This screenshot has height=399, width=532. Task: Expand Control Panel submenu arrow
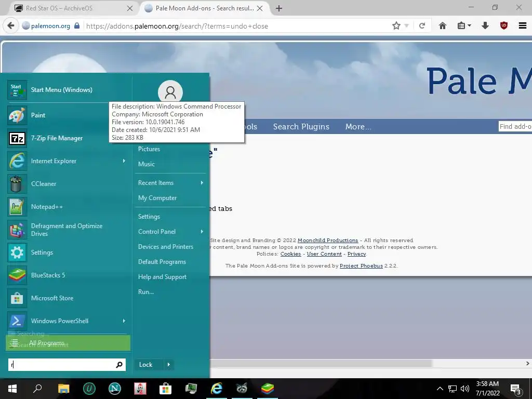202,232
